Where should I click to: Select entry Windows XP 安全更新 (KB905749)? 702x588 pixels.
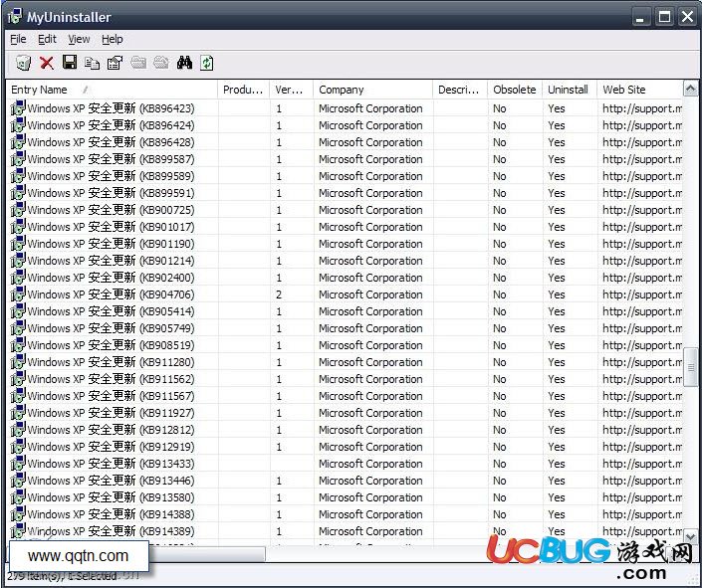(111, 328)
